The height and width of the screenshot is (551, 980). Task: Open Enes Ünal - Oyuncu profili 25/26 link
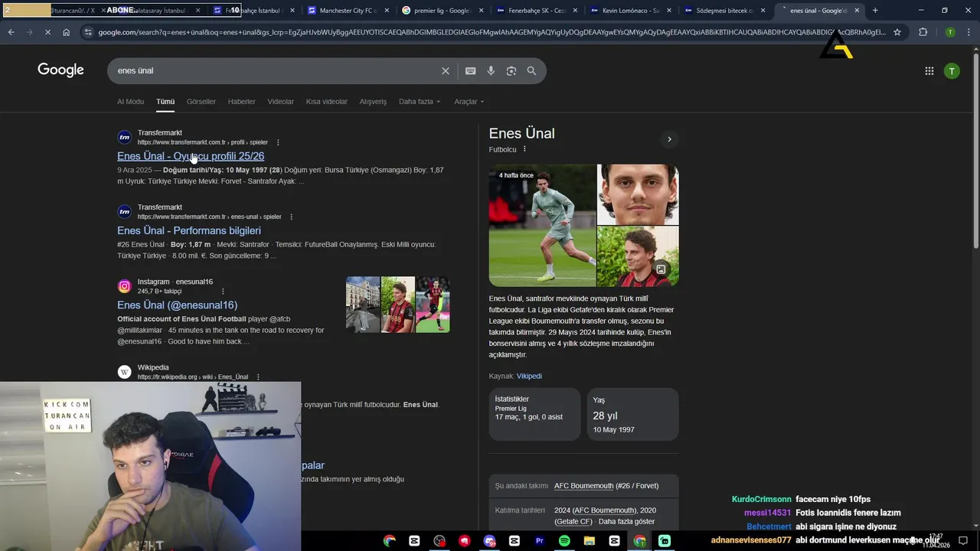[191, 156]
